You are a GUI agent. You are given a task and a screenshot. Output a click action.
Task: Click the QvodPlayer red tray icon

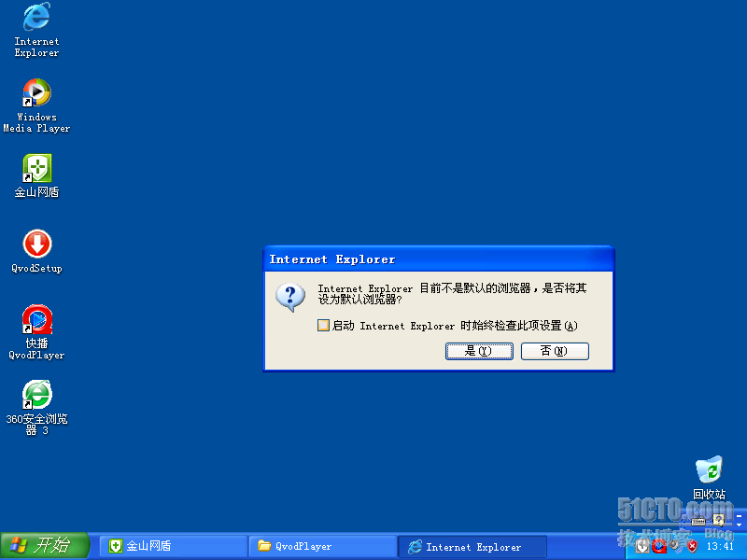pos(659,546)
